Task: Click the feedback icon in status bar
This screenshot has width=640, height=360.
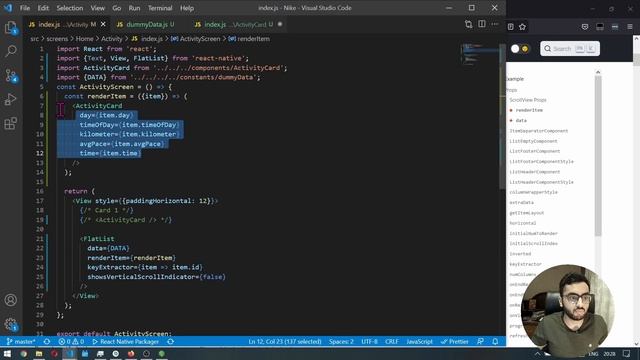Action: pyautogui.click(x=480, y=342)
